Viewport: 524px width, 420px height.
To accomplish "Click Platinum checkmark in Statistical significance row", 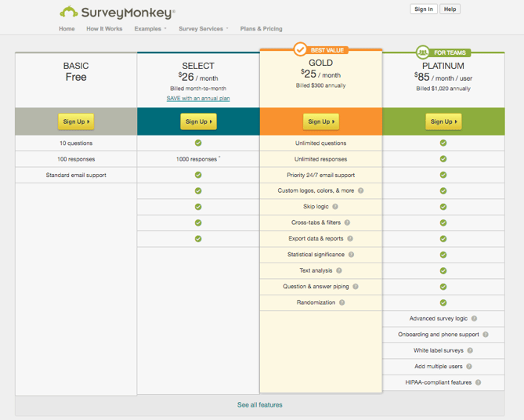I will click(443, 255).
